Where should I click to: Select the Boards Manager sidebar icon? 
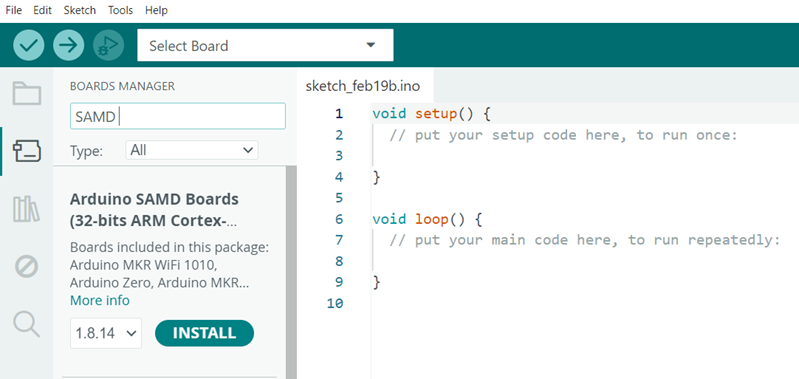(x=26, y=151)
